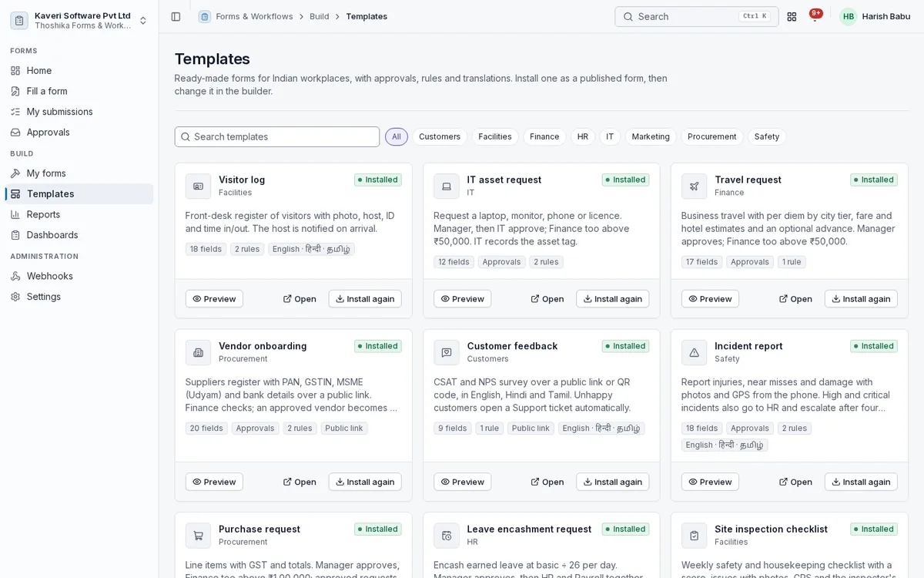The image size is (924, 578).
Task: Go to Home in sidebar
Action: pyautogui.click(x=79, y=70)
